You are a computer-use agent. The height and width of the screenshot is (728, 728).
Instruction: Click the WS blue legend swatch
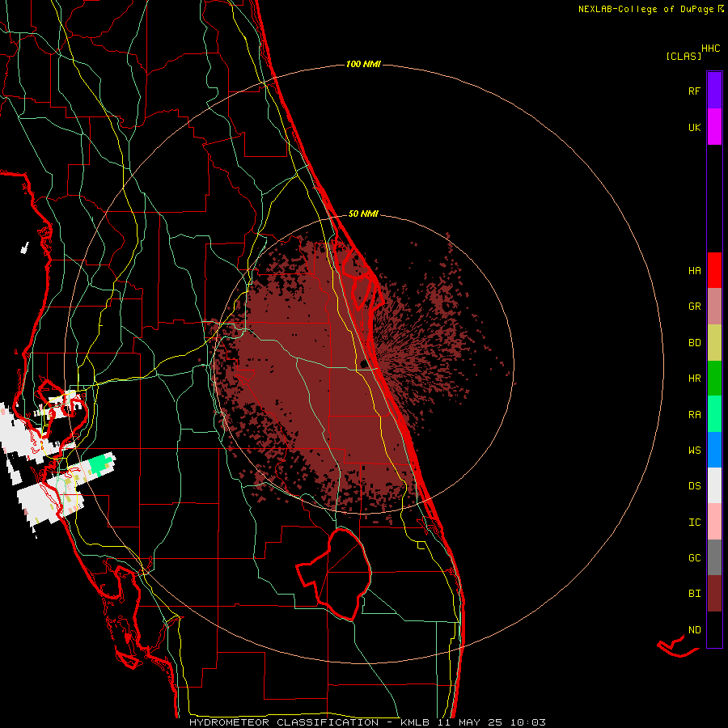point(714,450)
